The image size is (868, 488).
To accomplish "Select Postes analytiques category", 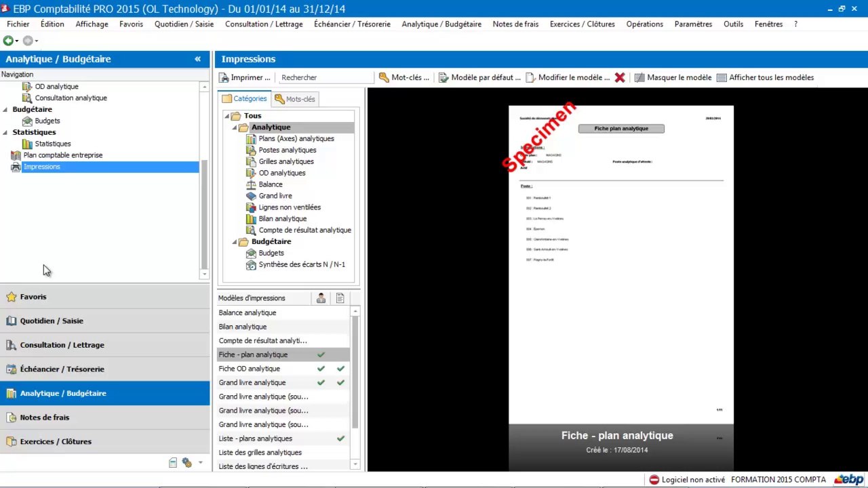I will click(x=288, y=150).
